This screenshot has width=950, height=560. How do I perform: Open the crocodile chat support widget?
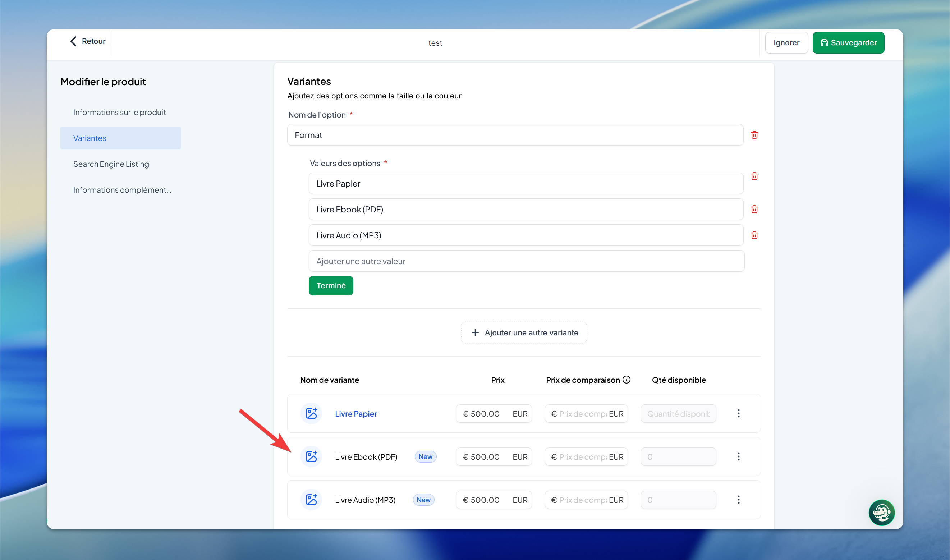point(881,513)
